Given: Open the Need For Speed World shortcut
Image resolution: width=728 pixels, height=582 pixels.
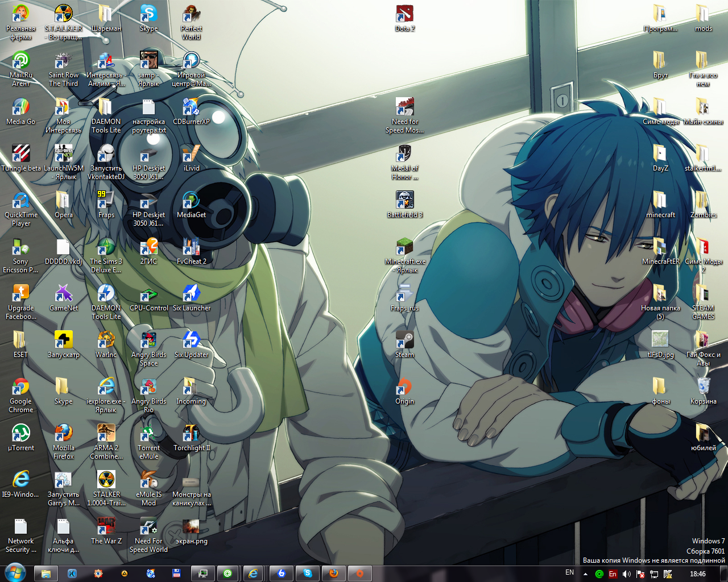Looking at the screenshot, I should tap(148, 534).
